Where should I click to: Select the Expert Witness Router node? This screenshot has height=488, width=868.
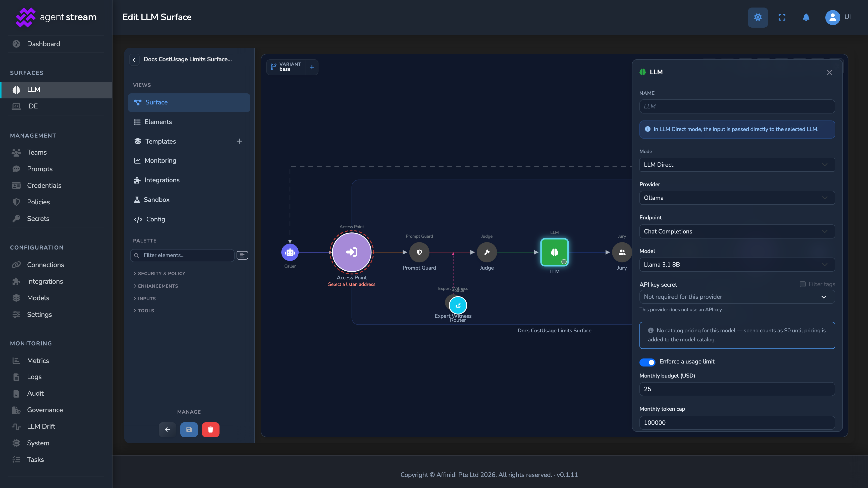pyautogui.click(x=458, y=305)
